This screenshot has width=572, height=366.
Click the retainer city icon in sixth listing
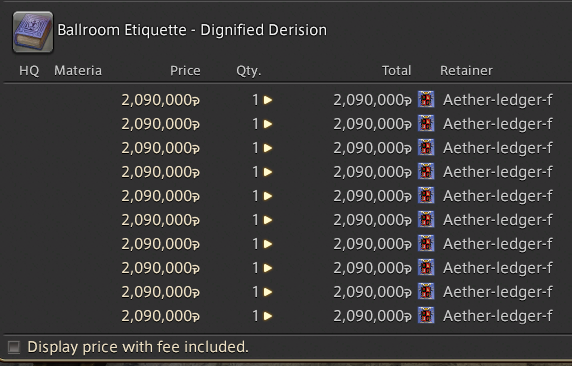[x=426, y=219]
